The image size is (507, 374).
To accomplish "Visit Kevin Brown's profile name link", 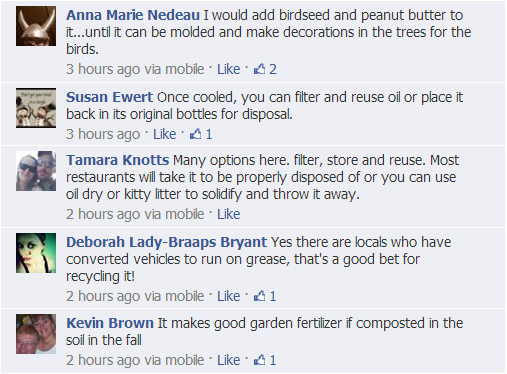I will click(110, 323).
